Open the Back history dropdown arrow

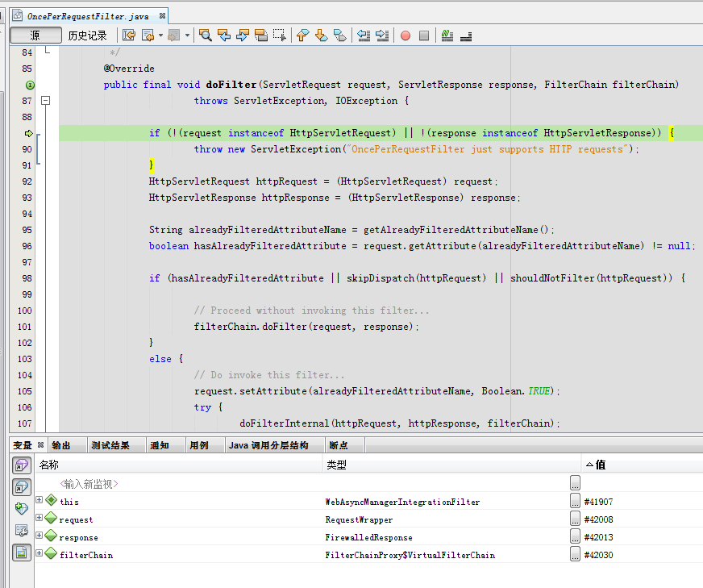coord(160,35)
